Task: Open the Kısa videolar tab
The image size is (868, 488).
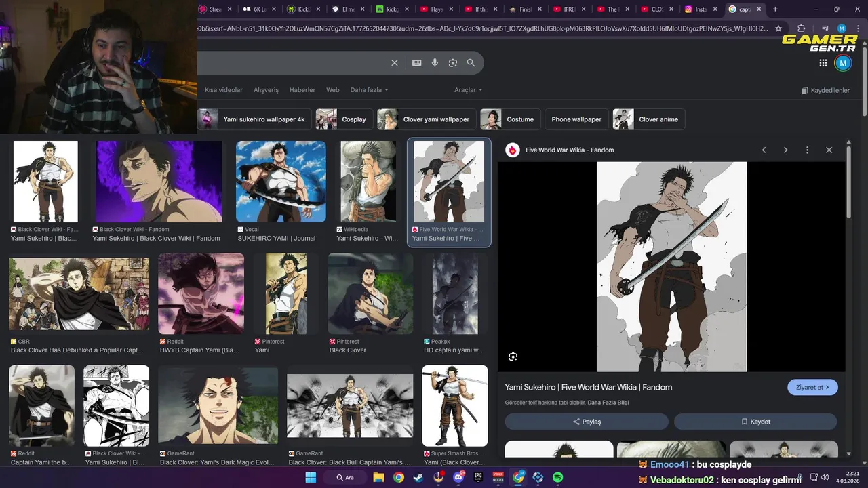Action: (224, 90)
